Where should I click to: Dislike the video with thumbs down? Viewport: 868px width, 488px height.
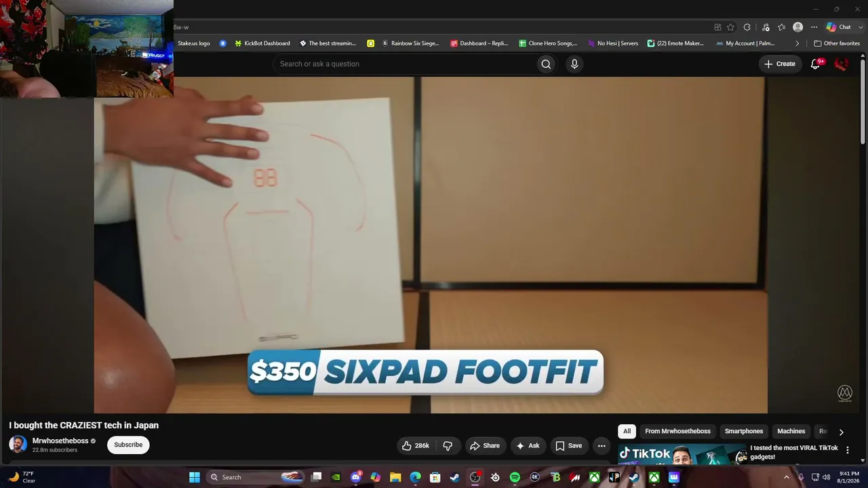[448, 445]
